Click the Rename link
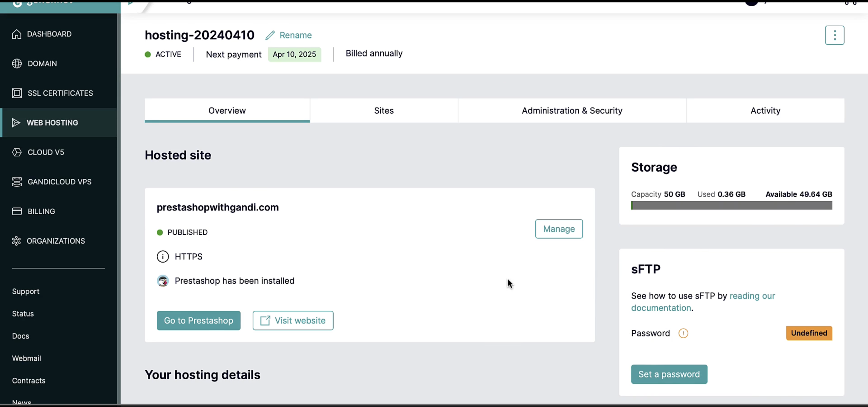The image size is (868, 407). tap(295, 35)
